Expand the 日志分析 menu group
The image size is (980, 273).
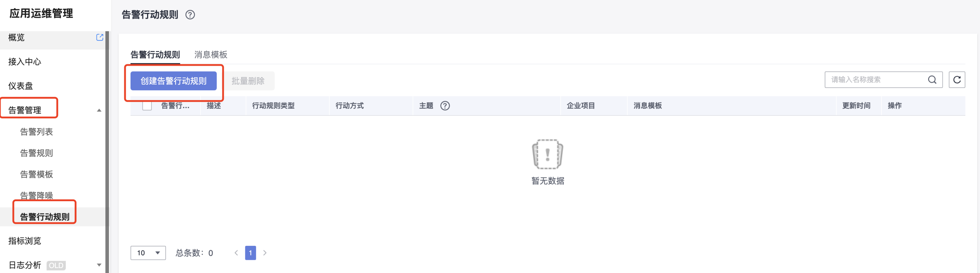click(99, 265)
